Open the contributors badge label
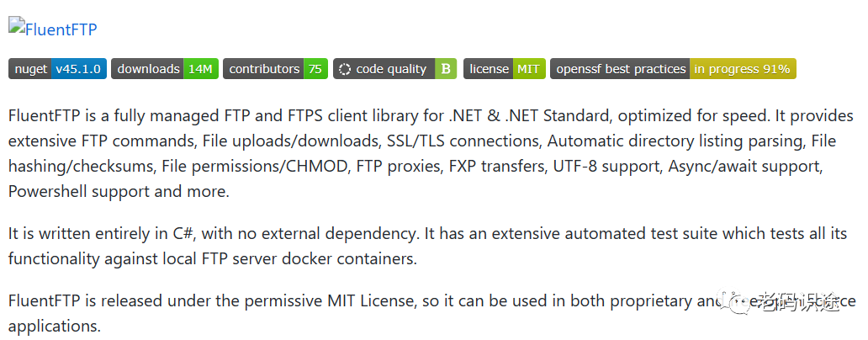This screenshot has height=340, width=868. click(x=264, y=69)
